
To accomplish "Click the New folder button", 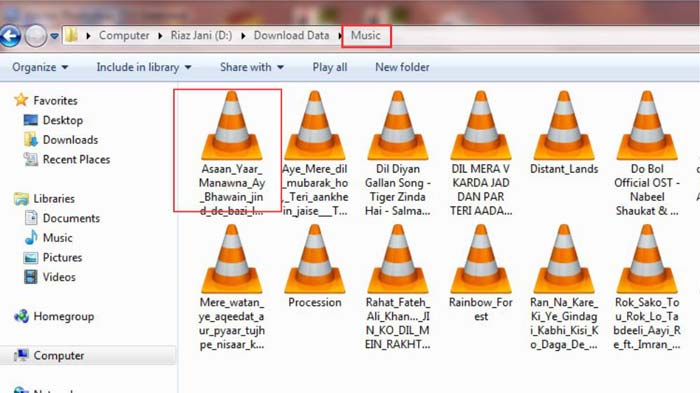I will 402,67.
